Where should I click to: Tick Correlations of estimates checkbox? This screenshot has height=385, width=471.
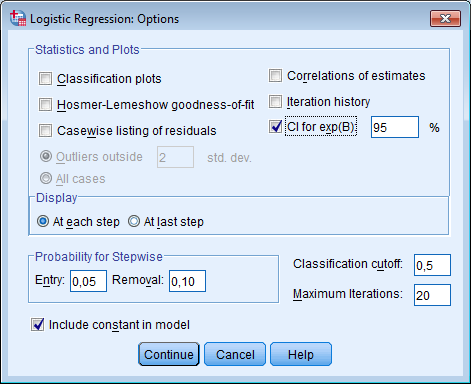(x=275, y=76)
